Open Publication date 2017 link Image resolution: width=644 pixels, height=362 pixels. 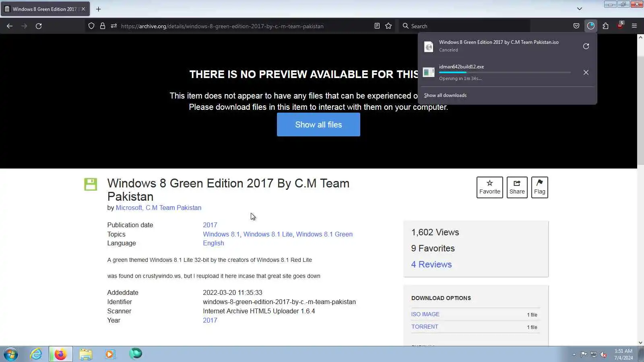click(x=210, y=225)
